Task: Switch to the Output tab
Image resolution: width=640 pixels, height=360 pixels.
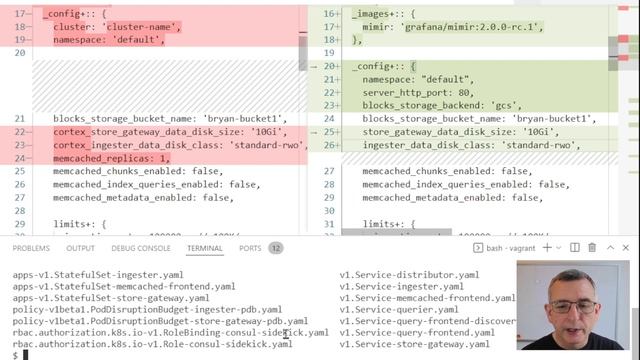Action: click(80, 248)
